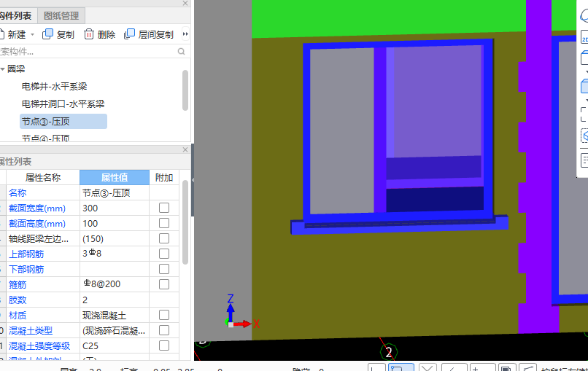
Task: Tick the 箍筋 附加 checkbox
Action: pyautogui.click(x=164, y=284)
